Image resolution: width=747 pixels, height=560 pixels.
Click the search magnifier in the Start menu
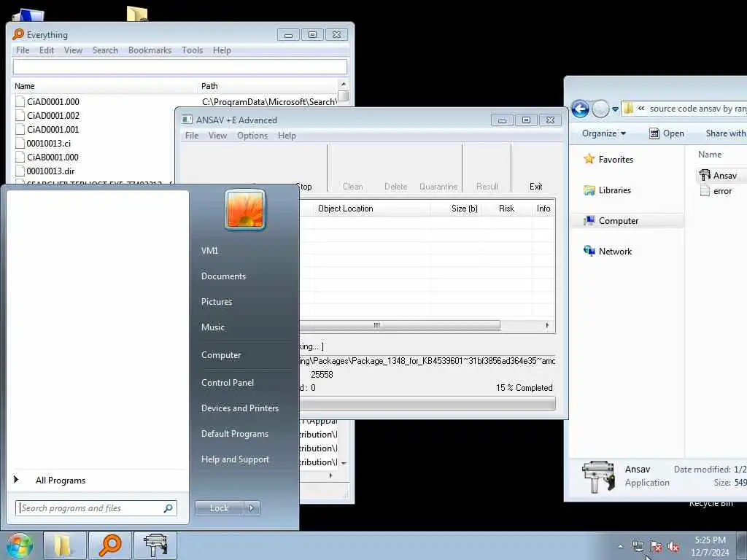168,508
